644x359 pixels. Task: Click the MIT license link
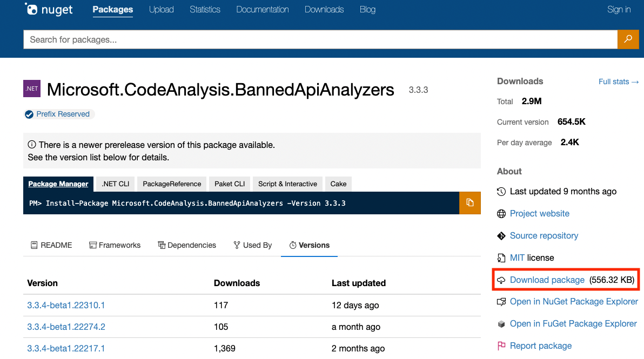[x=517, y=258]
